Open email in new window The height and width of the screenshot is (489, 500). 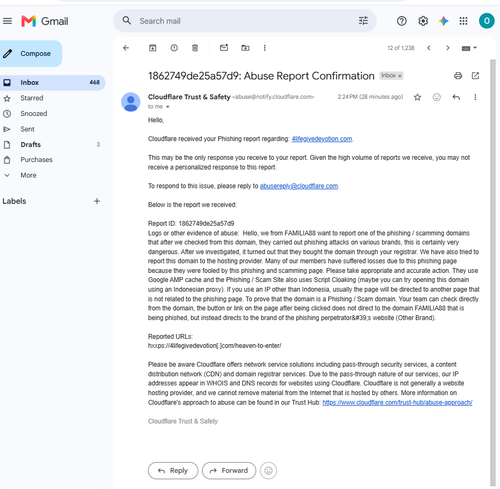click(475, 76)
